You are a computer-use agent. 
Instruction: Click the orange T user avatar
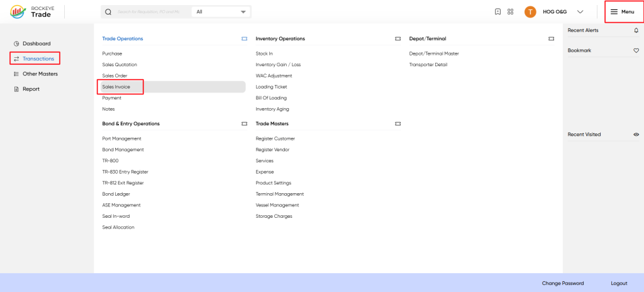530,12
